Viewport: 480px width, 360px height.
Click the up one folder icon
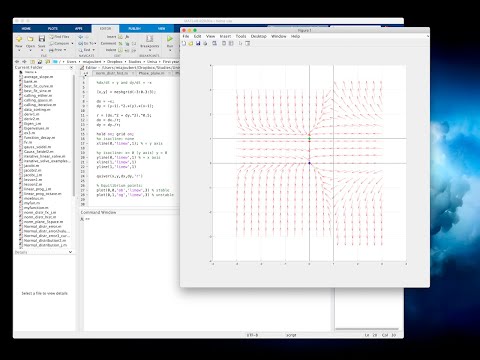coord(32,62)
